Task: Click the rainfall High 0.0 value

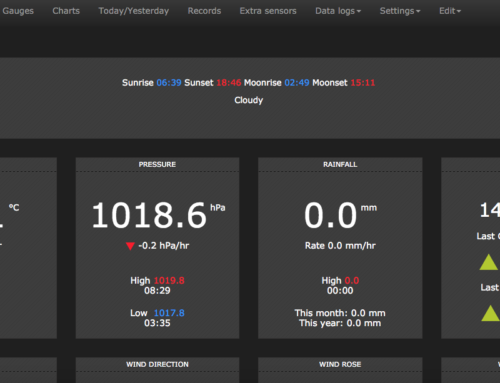Action: pyautogui.click(x=352, y=280)
